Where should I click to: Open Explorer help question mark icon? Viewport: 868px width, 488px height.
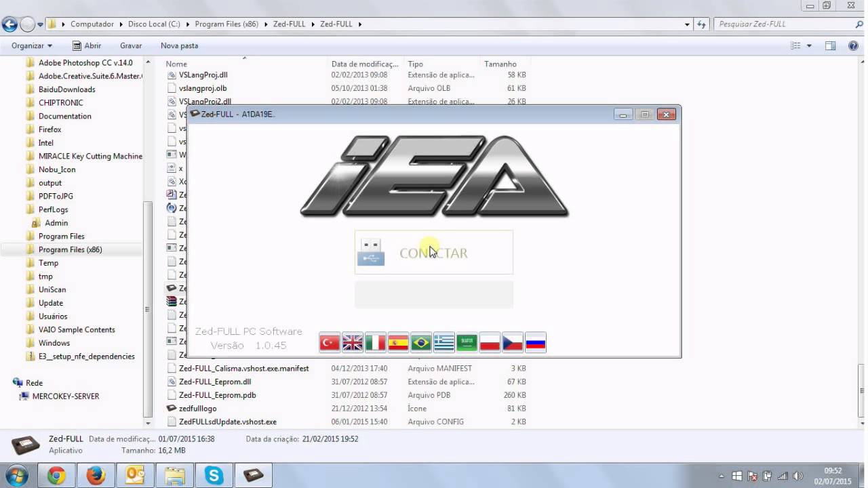pyautogui.click(x=853, y=45)
